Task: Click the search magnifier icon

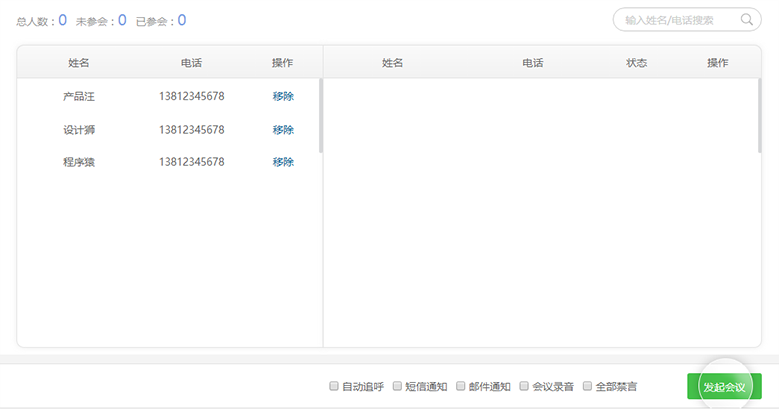Action: (x=746, y=20)
